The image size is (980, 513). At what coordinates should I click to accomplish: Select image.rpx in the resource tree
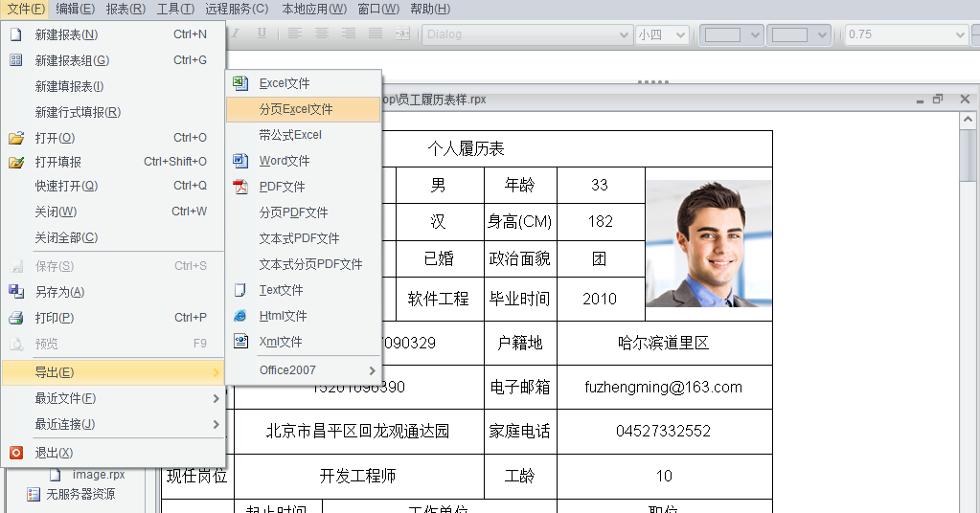(x=99, y=474)
